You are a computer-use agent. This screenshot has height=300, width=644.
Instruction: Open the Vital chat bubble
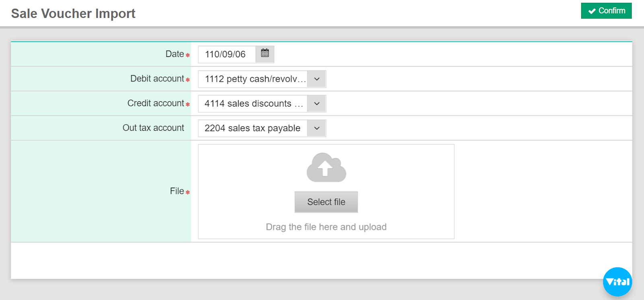point(617,282)
